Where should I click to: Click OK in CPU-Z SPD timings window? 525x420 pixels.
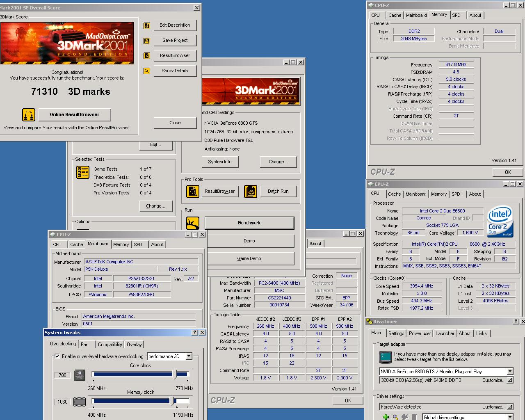point(348,400)
